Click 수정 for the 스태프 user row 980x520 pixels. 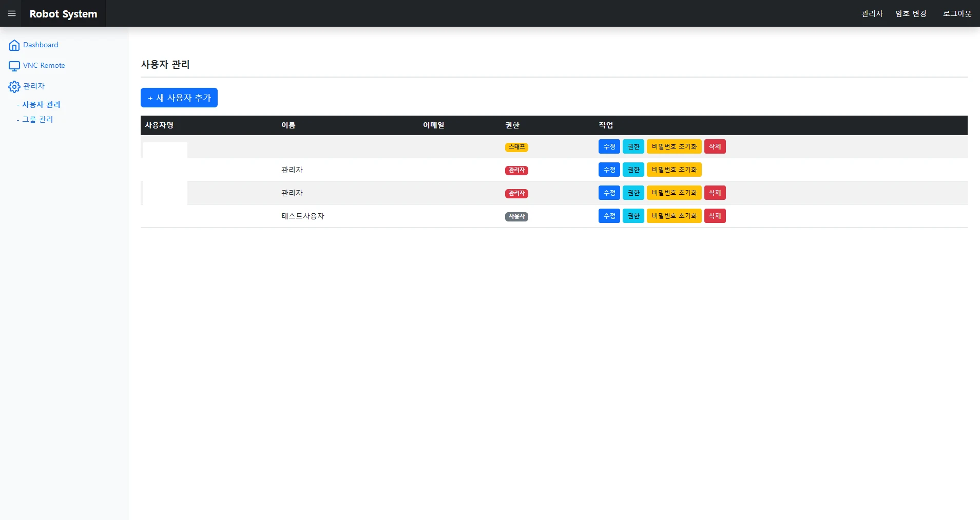(609, 146)
